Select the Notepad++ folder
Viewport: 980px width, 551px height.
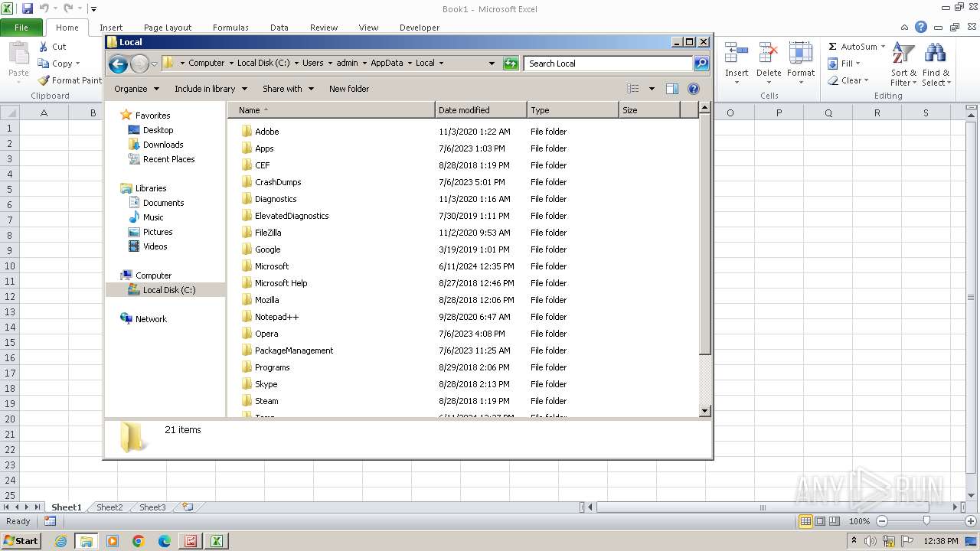click(276, 317)
